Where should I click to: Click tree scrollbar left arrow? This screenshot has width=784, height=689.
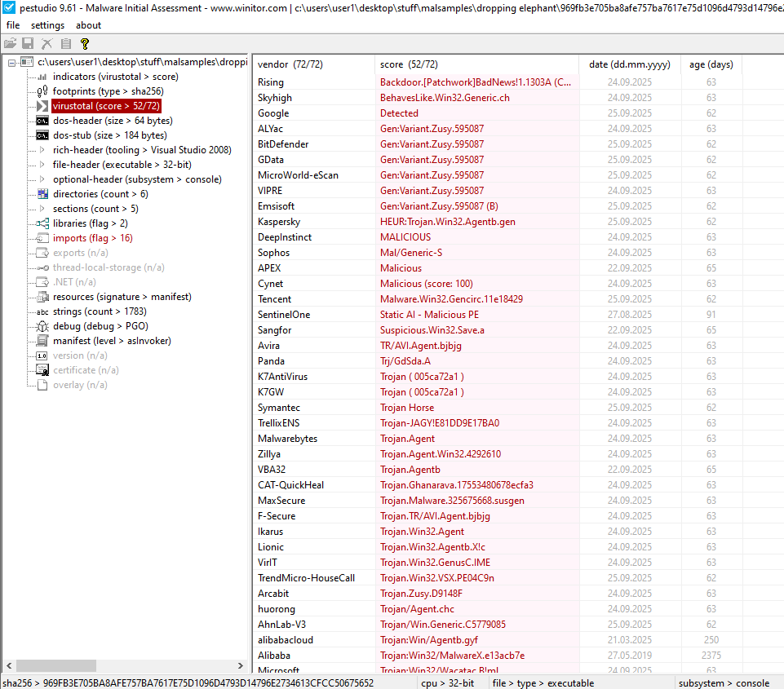(9, 665)
